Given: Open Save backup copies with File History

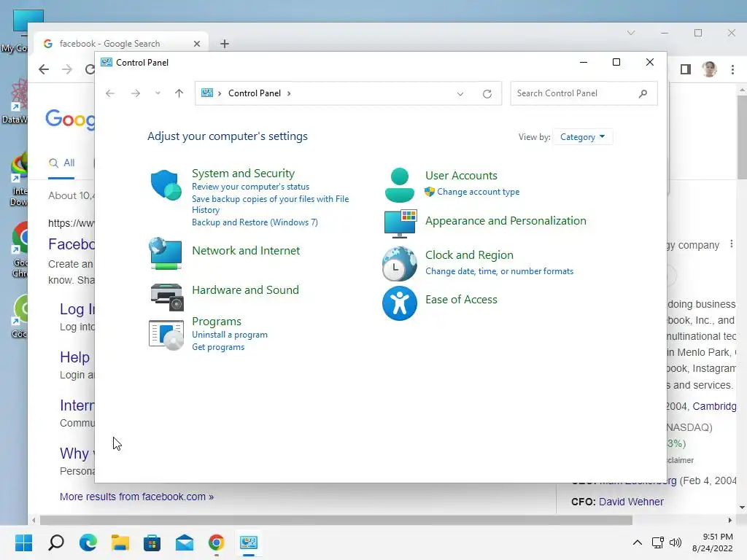Looking at the screenshot, I should click(270, 204).
